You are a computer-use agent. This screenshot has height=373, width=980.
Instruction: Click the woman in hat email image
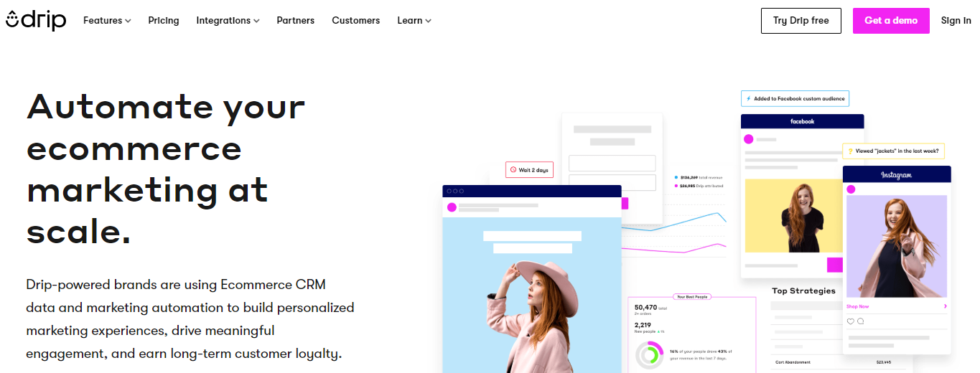click(x=531, y=295)
